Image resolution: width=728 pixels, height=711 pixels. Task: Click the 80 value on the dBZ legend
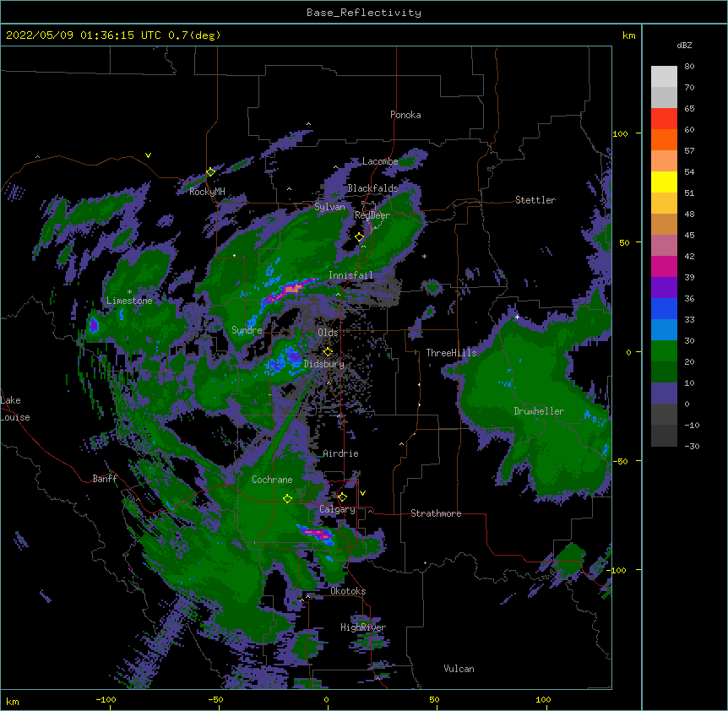689,67
